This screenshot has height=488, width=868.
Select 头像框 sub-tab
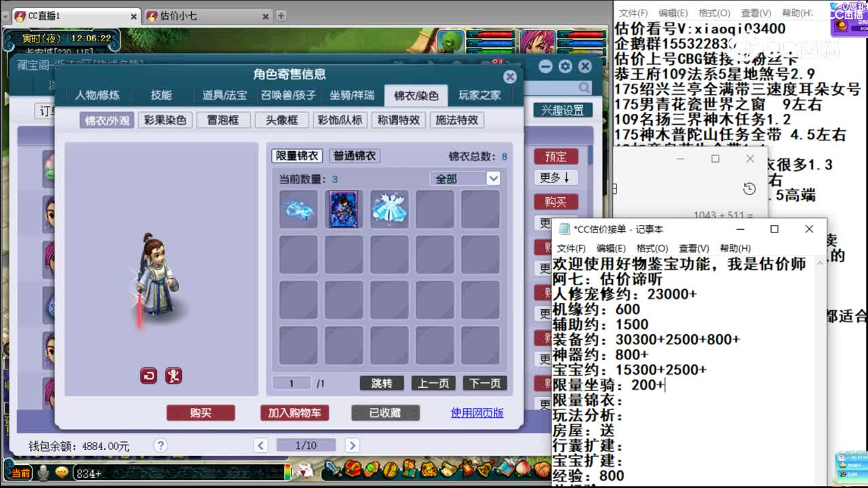click(x=281, y=120)
